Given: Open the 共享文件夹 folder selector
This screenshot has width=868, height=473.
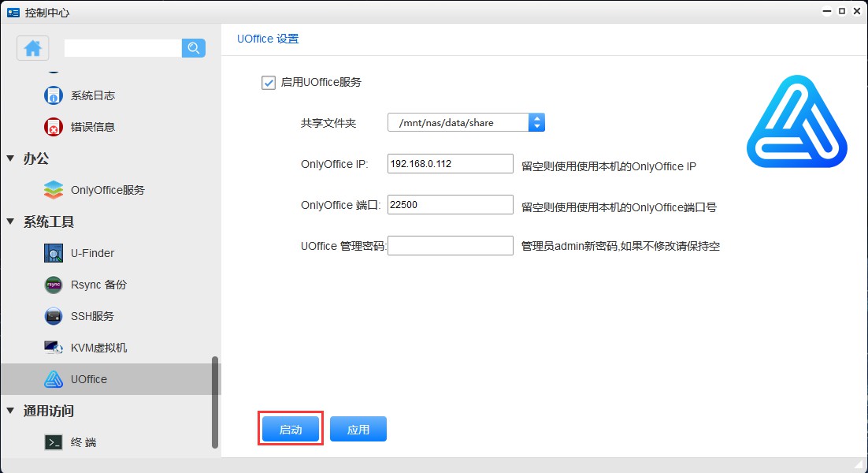Looking at the screenshot, I should tap(536, 122).
